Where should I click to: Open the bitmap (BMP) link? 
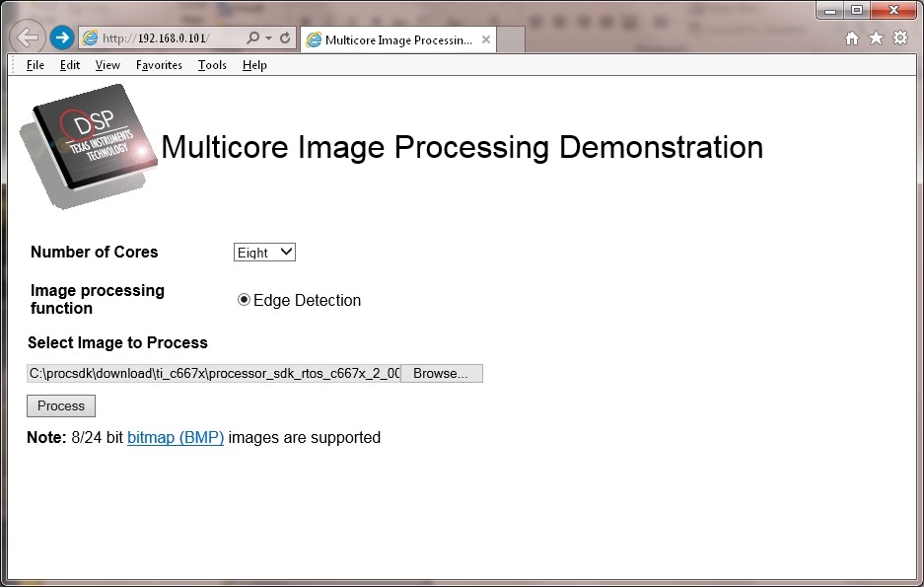pos(176,437)
